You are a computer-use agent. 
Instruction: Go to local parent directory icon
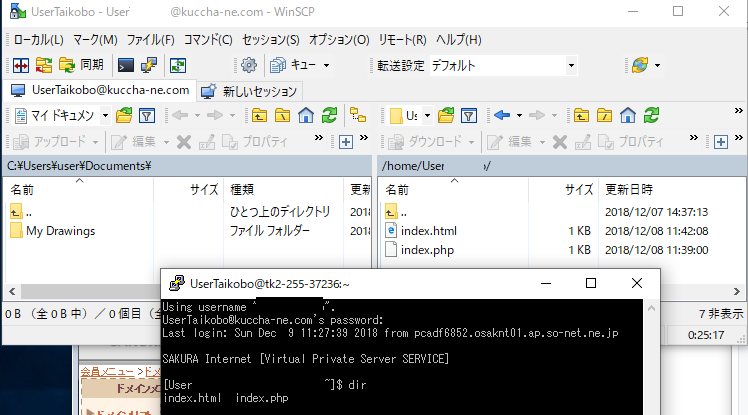click(260, 115)
